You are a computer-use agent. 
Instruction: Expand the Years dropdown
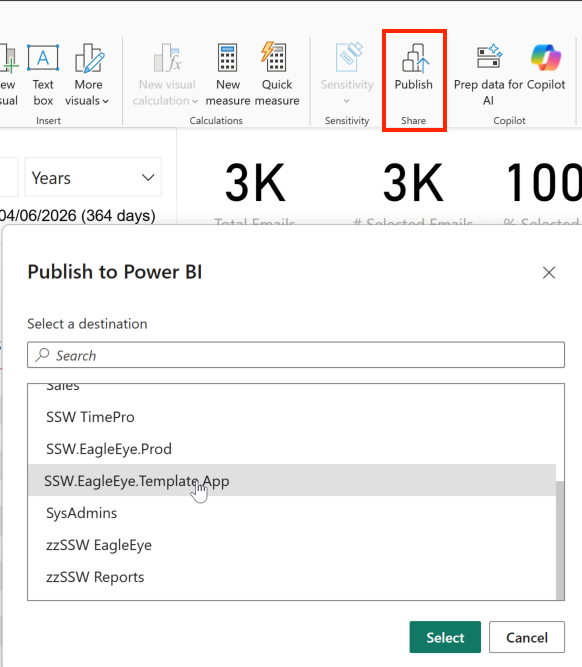(93, 177)
